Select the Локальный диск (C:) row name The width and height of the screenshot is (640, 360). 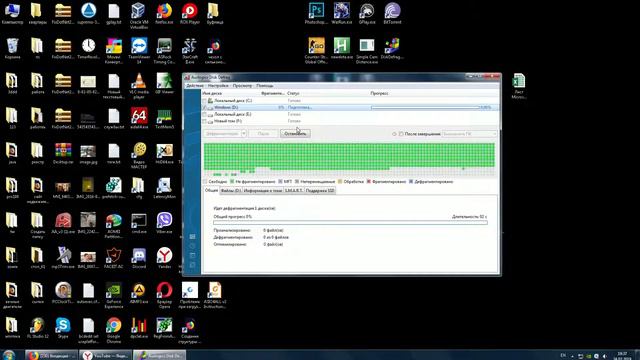tap(233, 100)
